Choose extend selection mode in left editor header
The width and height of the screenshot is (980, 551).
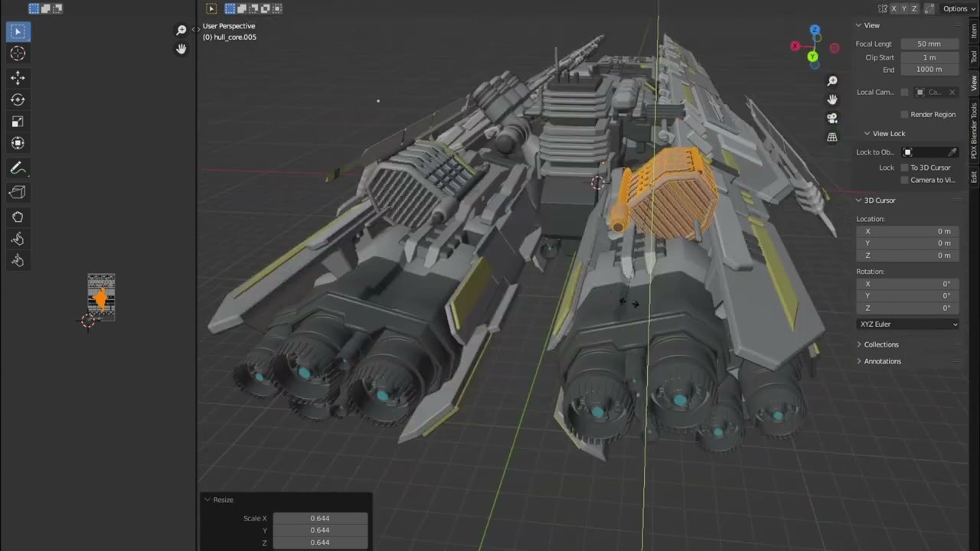(x=46, y=8)
